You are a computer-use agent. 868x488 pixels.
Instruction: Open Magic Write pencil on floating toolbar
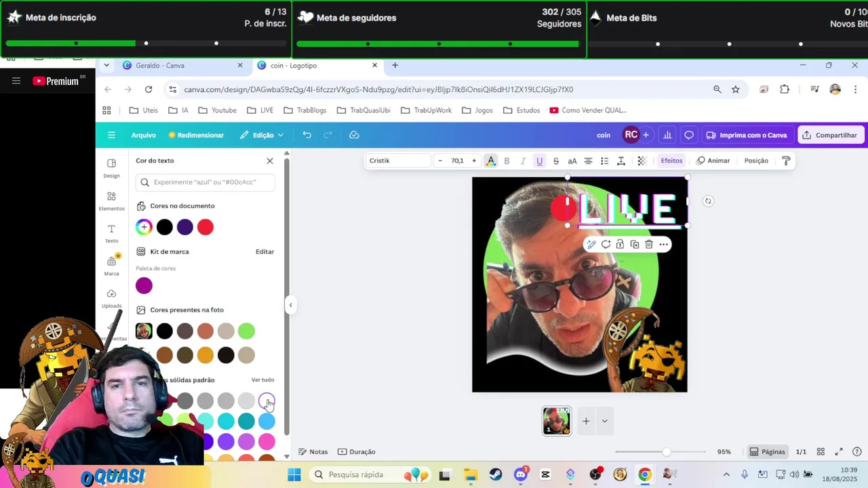click(591, 244)
